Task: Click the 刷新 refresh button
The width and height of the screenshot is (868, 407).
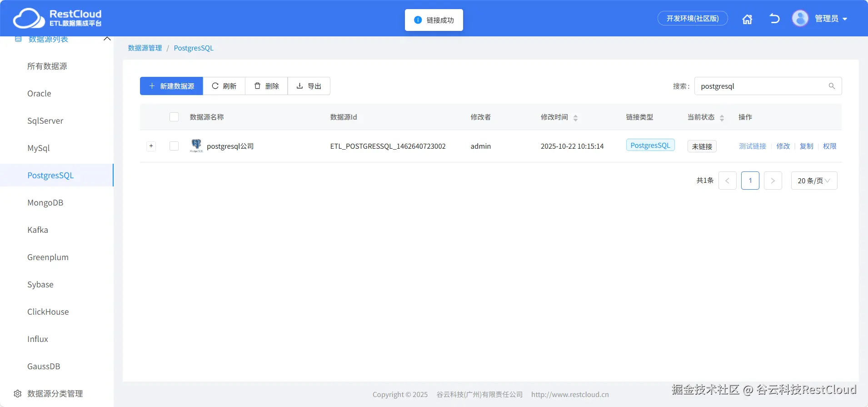Action: 224,86
